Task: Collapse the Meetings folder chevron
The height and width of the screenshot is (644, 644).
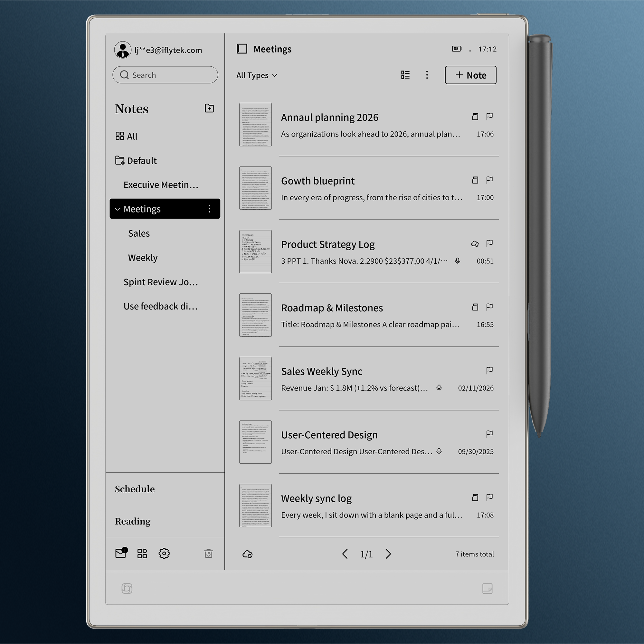Action: tap(118, 209)
